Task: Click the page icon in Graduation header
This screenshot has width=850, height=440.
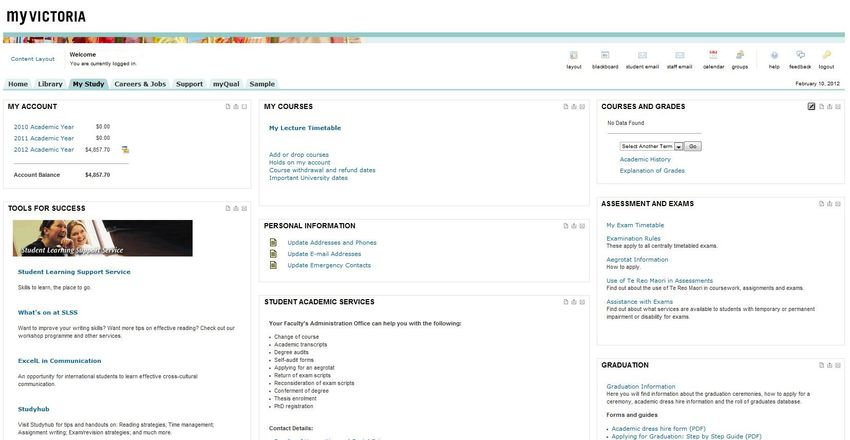Action: 821,365
